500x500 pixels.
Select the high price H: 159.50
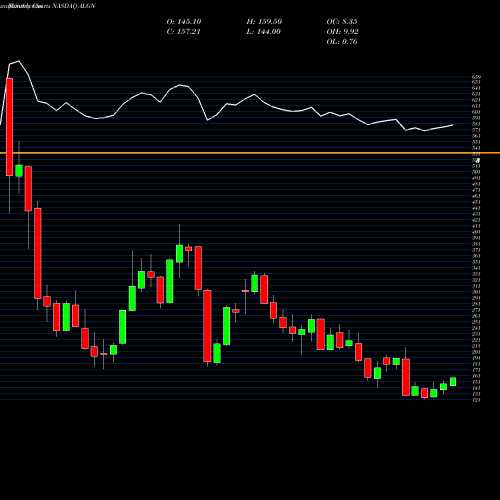264,22
